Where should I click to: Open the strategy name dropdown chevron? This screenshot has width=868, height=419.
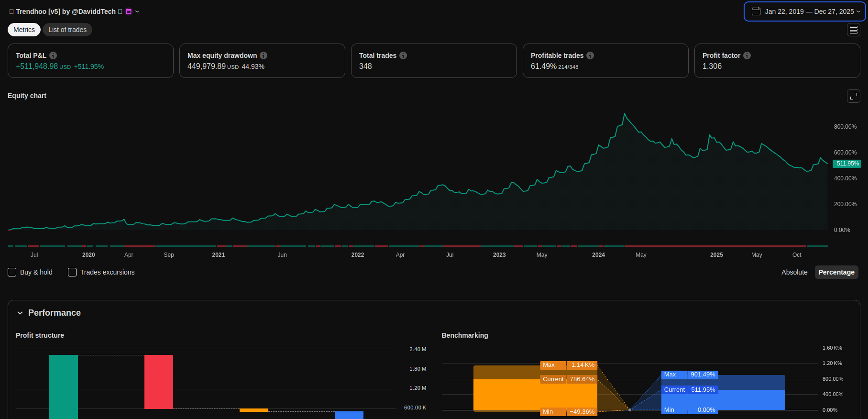[137, 11]
